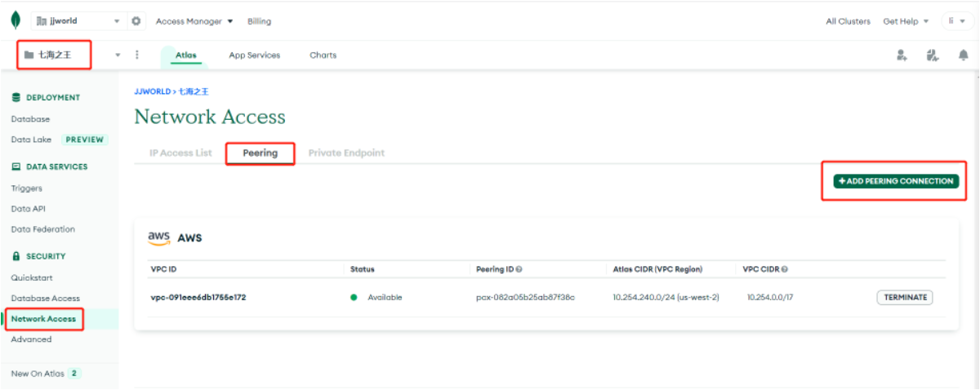Open Advanced in the sidebar
This screenshot has height=390, width=980.
[31, 339]
